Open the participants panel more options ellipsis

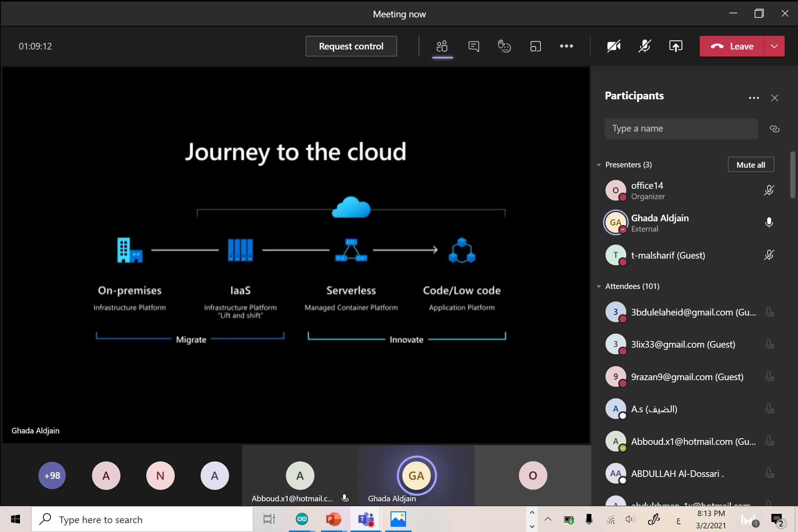point(754,98)
